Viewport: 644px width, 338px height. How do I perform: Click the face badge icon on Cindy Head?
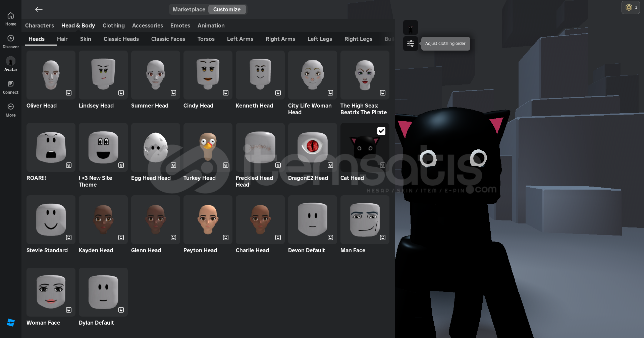tap(226, 93)
